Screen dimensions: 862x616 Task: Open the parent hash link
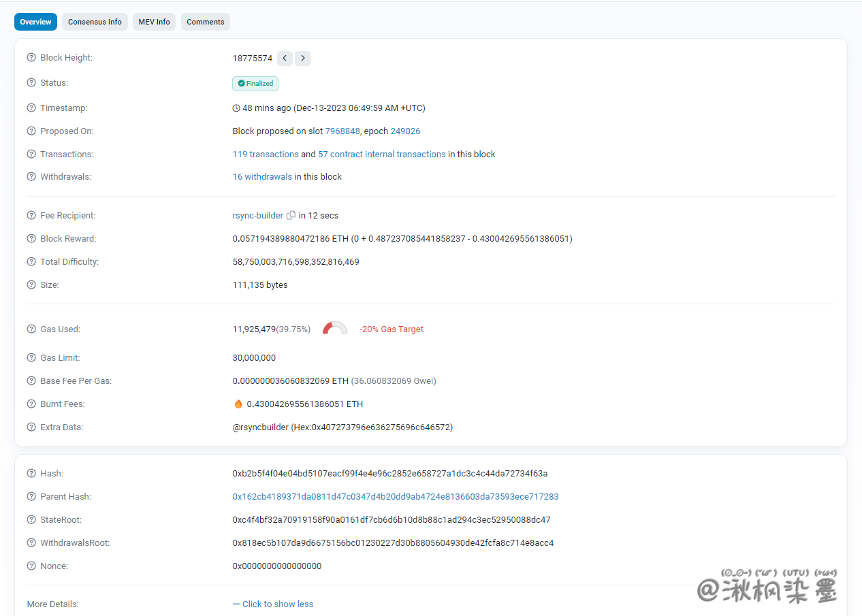point(395,497)
